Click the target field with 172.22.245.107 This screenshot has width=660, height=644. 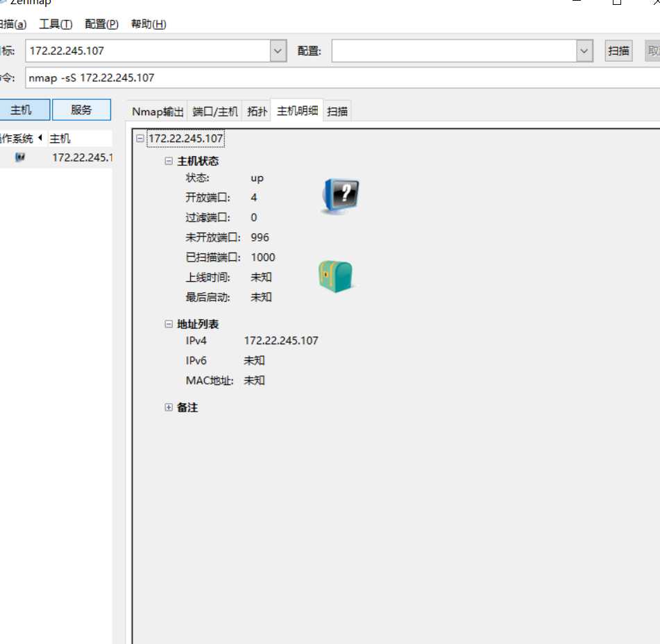pyautogui.click(x=148, y=51)
